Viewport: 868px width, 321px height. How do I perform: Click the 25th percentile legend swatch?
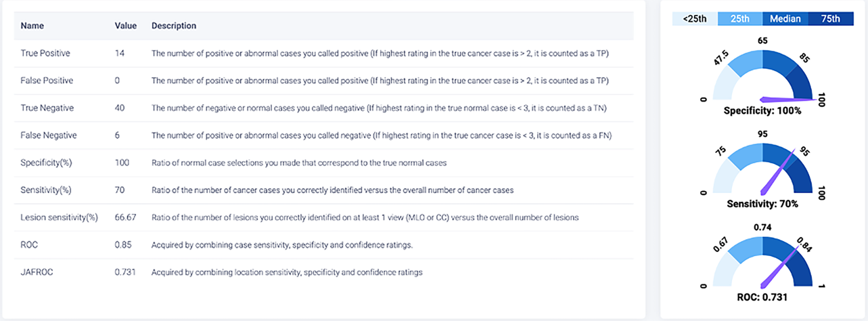(739, 19)
